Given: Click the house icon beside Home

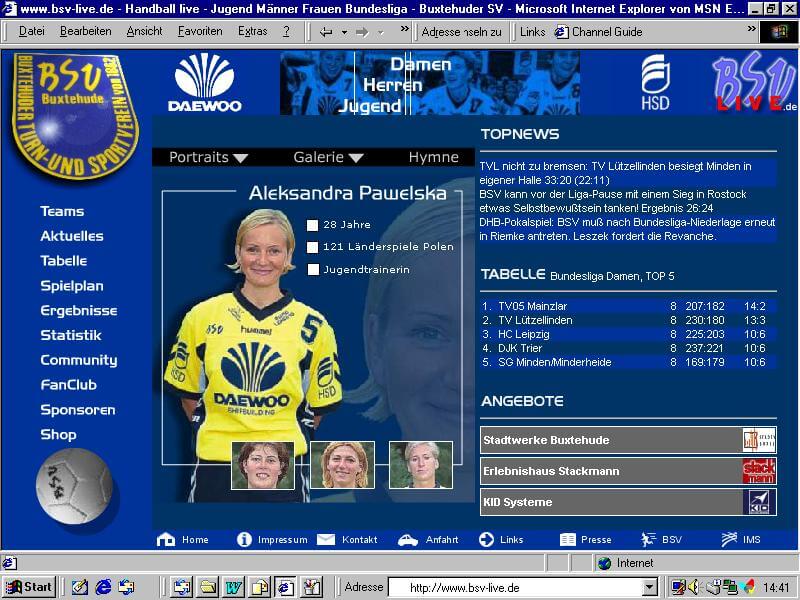Looking at the screenshot, I should 166,539.
